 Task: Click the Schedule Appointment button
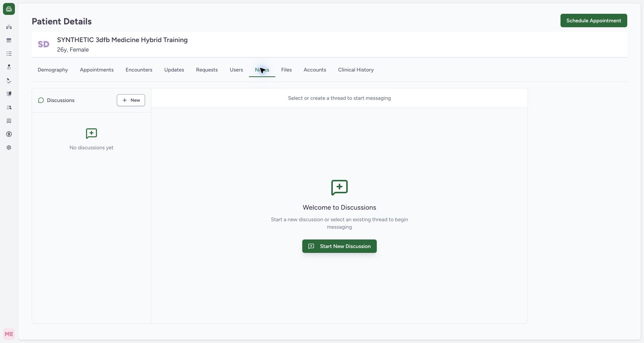tap(594, 20)
